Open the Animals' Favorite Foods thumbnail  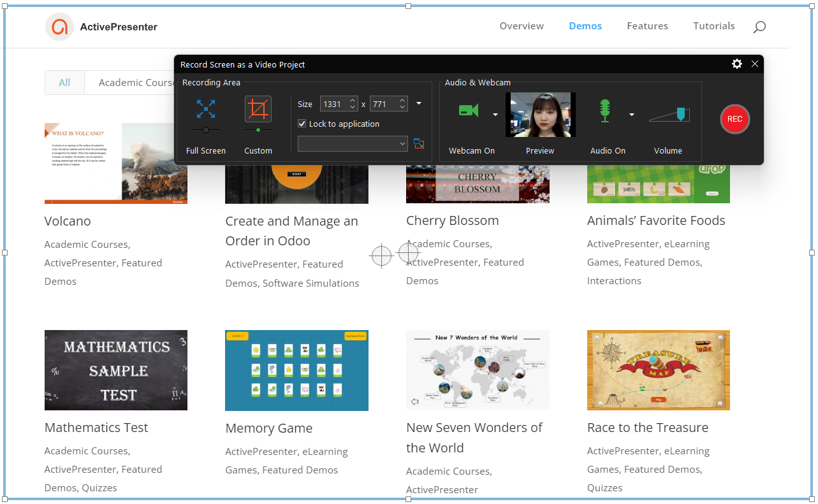[659, 184]
